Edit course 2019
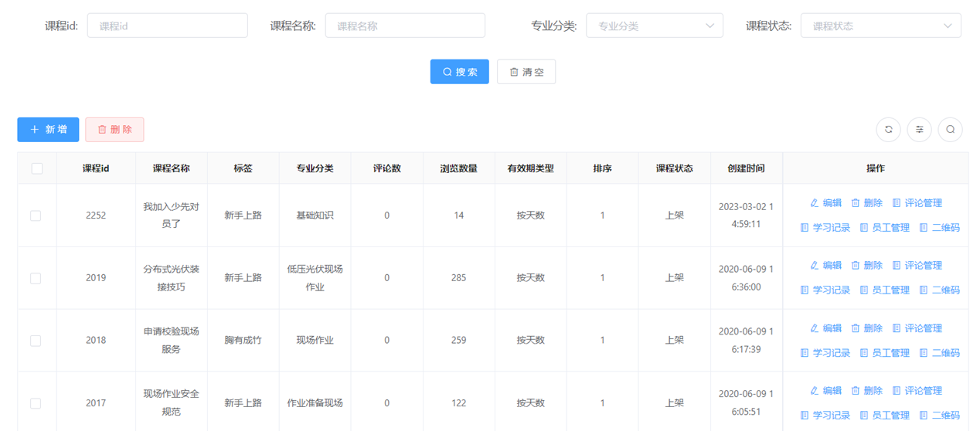The image size is (980, 431). [x=825, y=266]
